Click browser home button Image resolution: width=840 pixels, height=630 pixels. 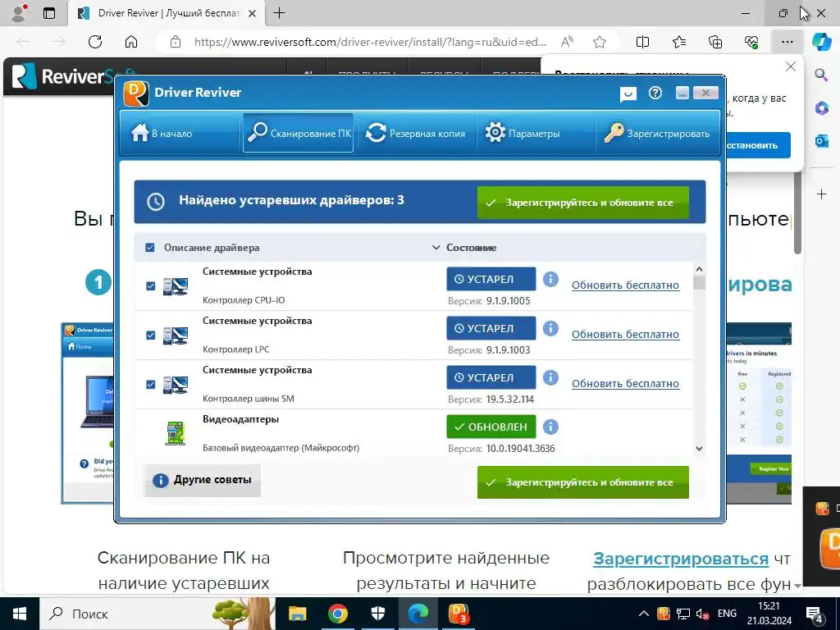click(131, 42)
